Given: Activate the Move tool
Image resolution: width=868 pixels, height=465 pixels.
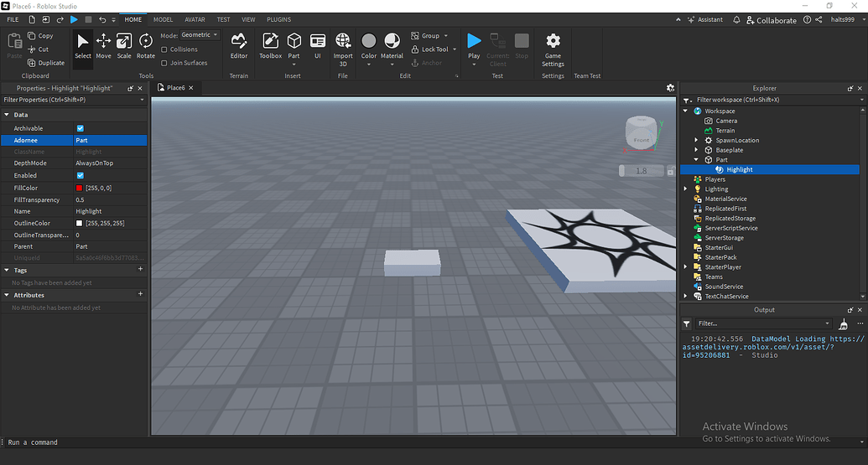Looking at the screenshot, I should (103, 46).
